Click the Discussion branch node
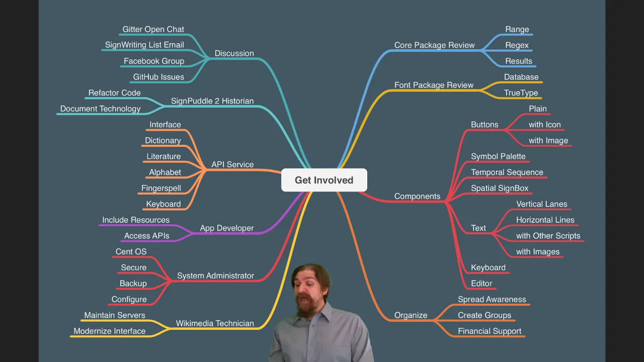The width and height of the screenshot is (644, 362). (x=234, y=53)
